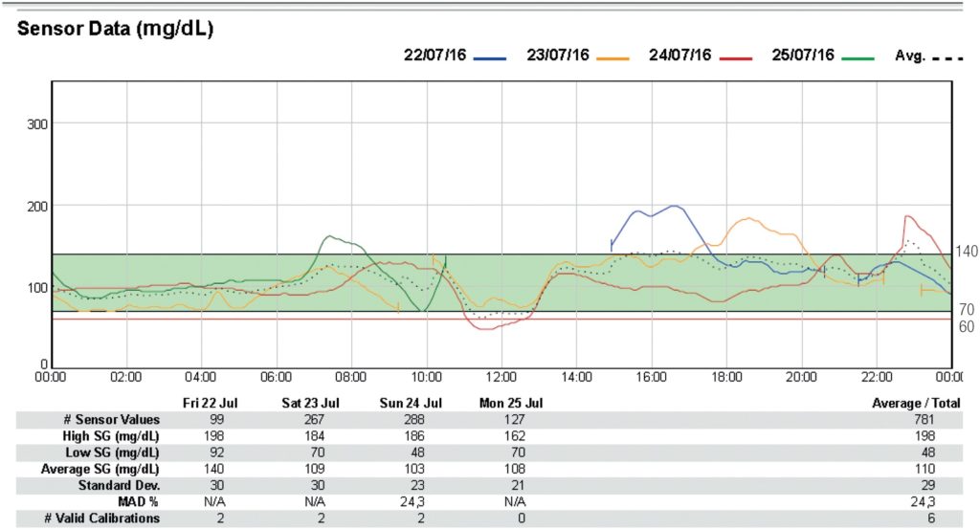
Task: Click the dashed Avg. legend marker
Action: [x=947, y=56]
